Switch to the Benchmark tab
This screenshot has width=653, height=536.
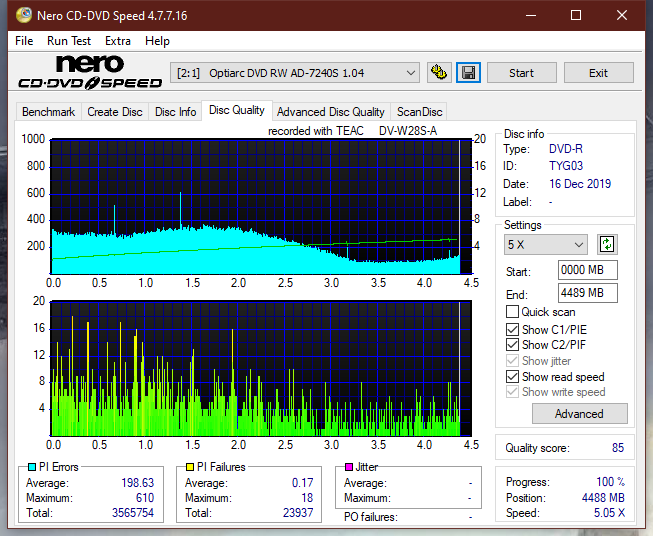click(49, 112)
